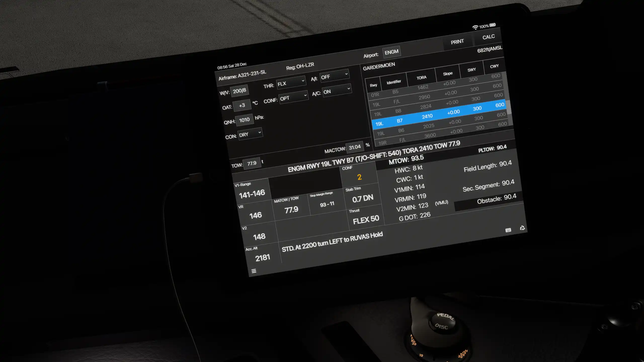Image resolution: width=644 pixels, height=362 pixels.
Task: Tap the V1MIN 114 value
Action: click(409, 188)
